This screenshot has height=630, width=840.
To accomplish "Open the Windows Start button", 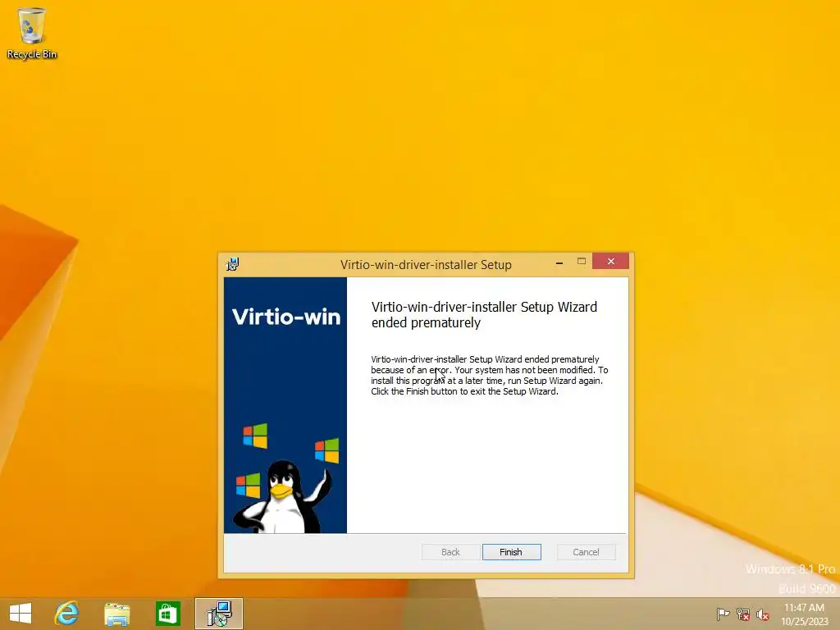I will coord(21,614).
